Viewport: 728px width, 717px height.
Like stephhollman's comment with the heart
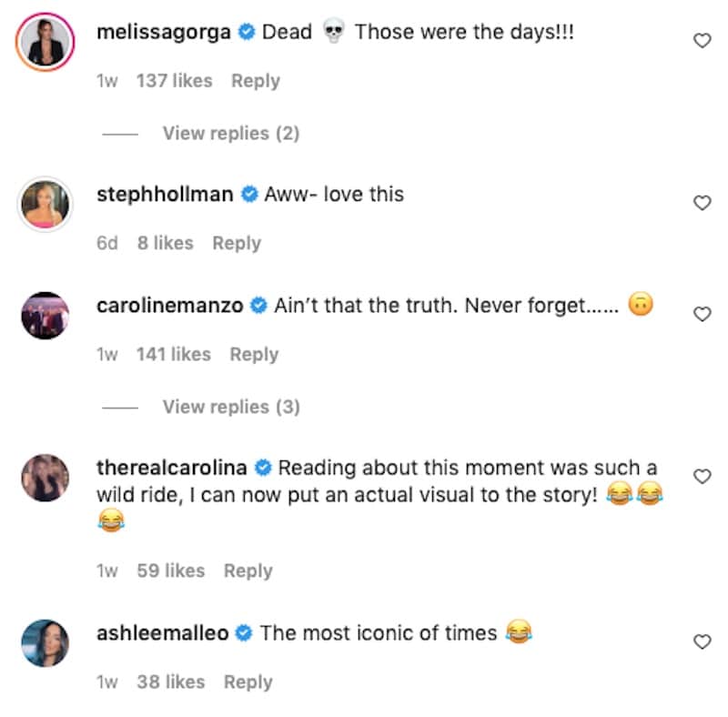(702, 203)
